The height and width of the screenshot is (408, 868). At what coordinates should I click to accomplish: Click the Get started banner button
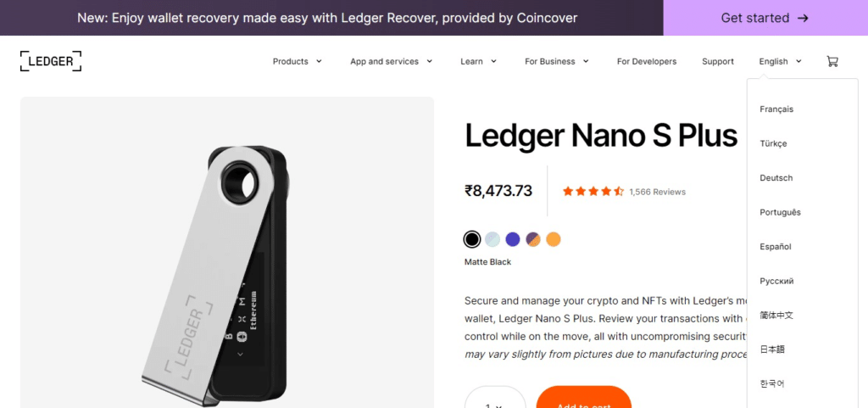765,18
